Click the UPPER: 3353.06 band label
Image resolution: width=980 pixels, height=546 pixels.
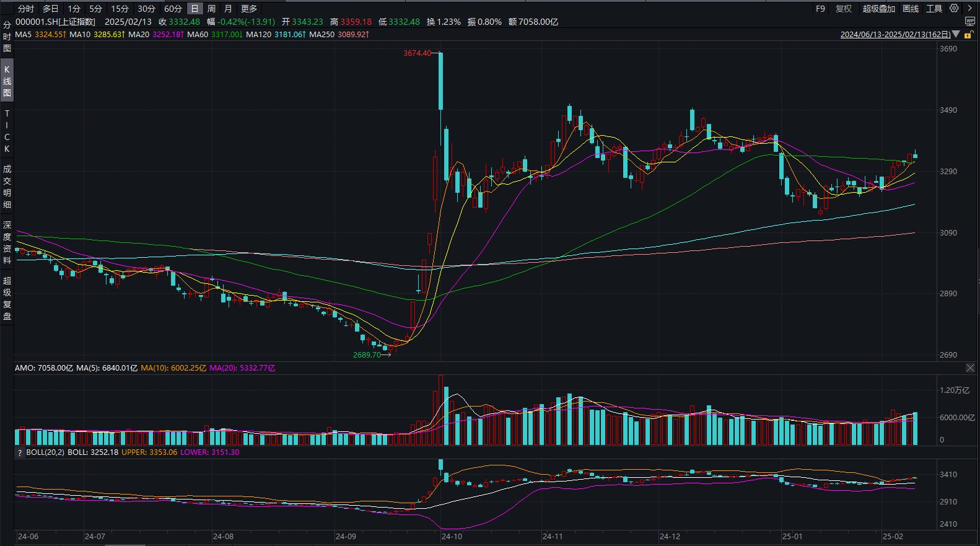tap(149, 452)
